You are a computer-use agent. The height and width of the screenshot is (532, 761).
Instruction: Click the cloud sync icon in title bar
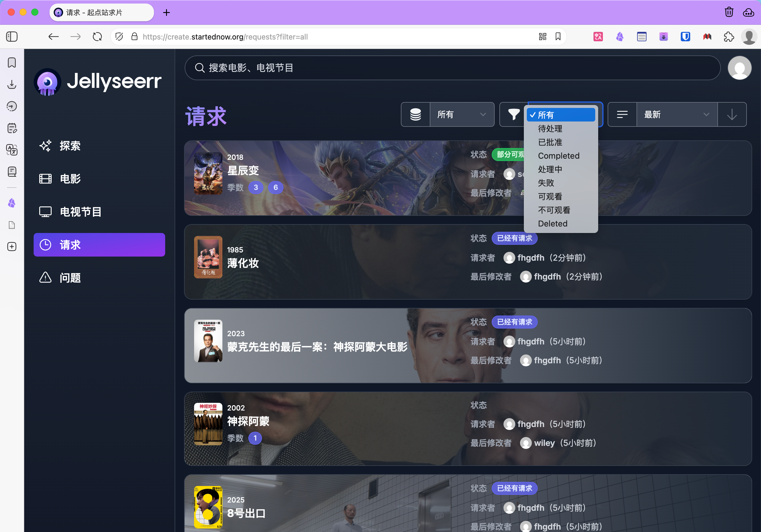pos(748,12)
